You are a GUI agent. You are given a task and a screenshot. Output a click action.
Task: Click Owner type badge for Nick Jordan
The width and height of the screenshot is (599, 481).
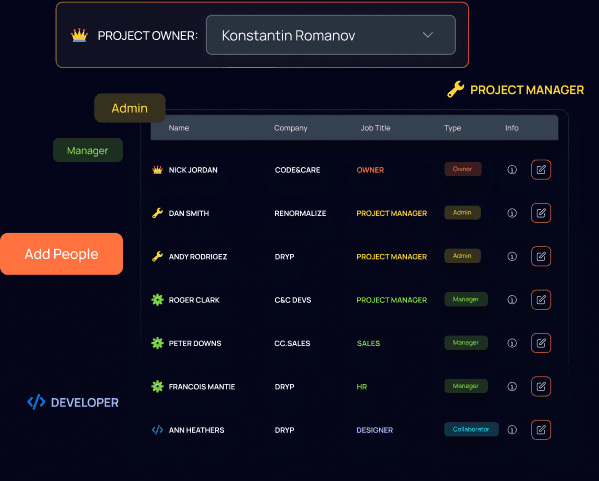click(x=463, y=169)
